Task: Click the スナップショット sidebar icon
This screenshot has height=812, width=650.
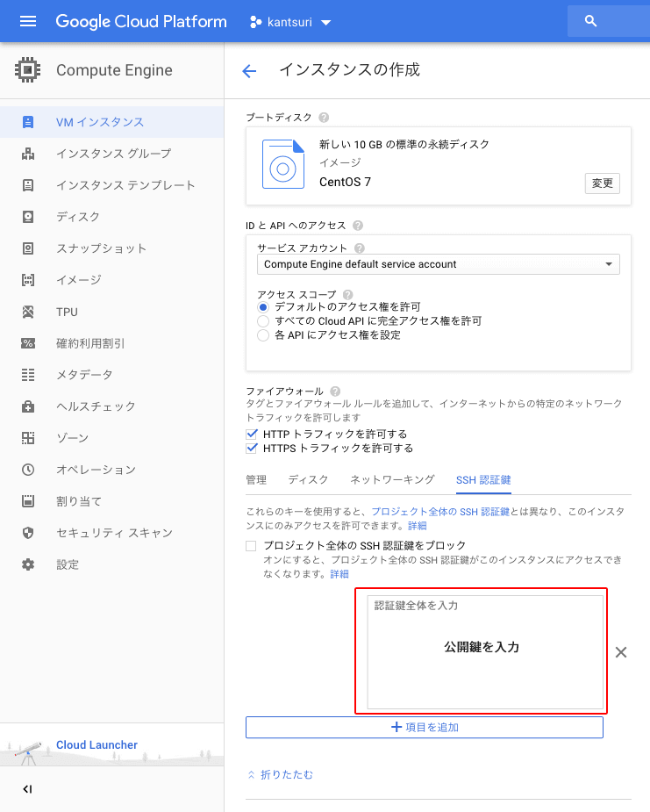Action: point(28,248)
